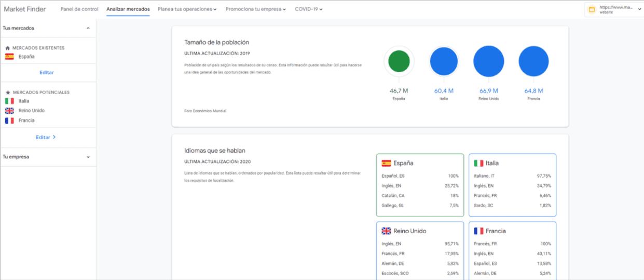Click the Foro Económico Mundial source text
Viewport: 644px width, 280px height.
coord(205,111)
